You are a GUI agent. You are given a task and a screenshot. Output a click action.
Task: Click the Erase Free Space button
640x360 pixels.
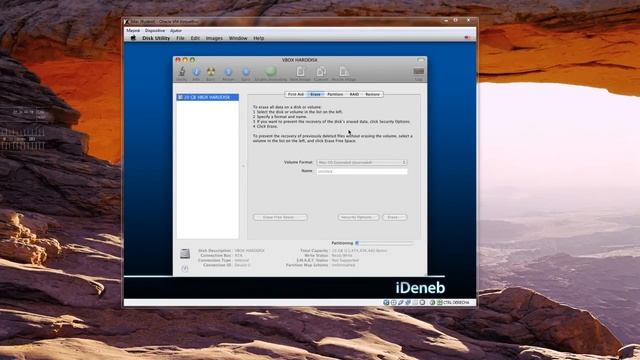click(x=280, y=217)
